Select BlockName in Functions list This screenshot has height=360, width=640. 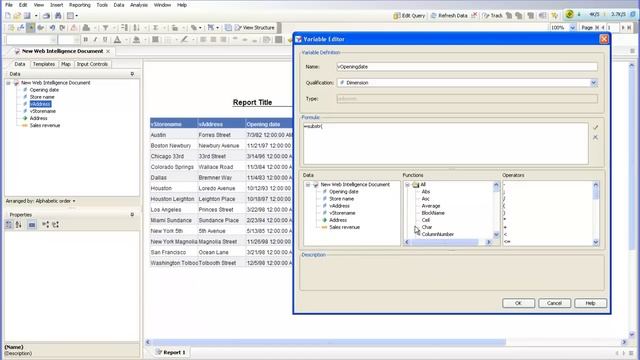(x=433, y=213)
